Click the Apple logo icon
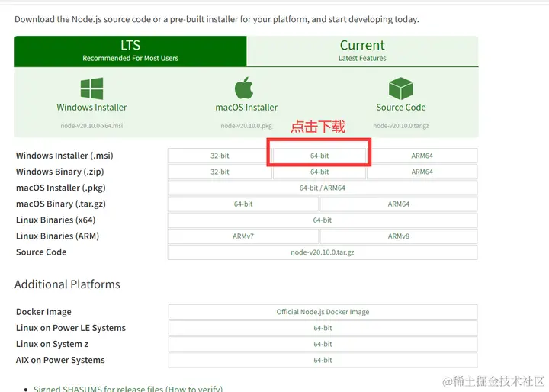Screen dimensions: 549x392 244,88
